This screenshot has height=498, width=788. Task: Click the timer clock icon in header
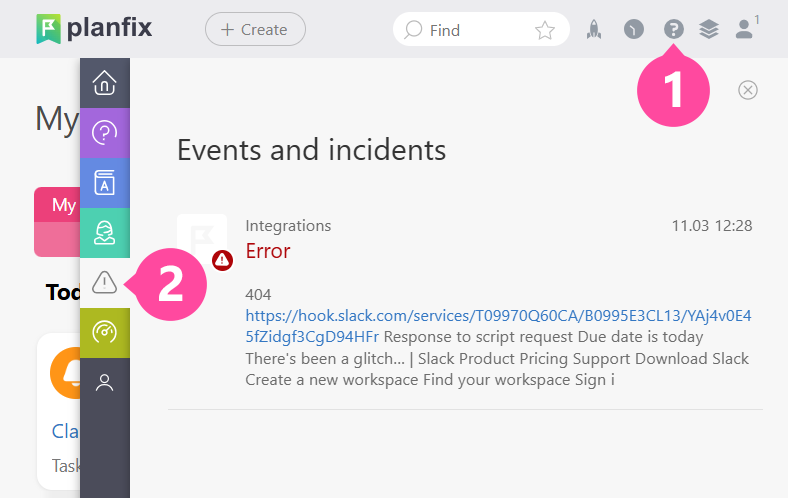pos(633,30)
